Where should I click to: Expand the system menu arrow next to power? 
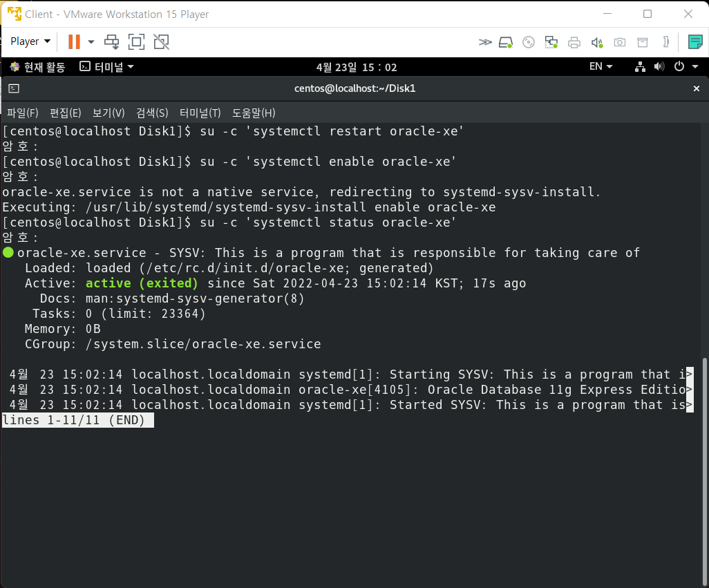pos(695,67)
